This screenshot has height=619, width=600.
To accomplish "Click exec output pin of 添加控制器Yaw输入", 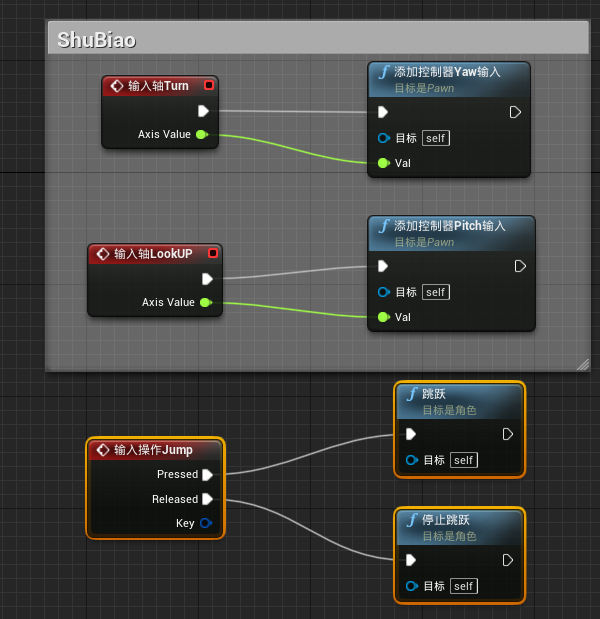I will pyautogui.click(x=515, y=112).
